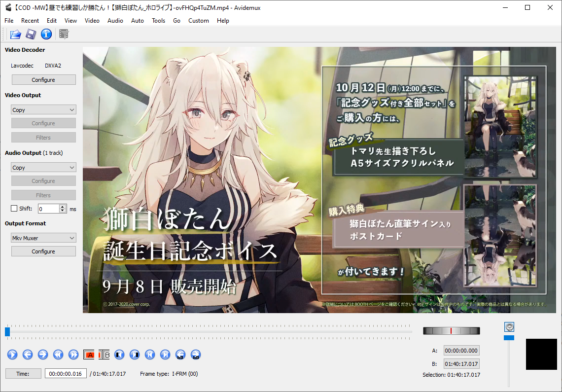Image resolution: width=562 pixels, height=392 pixels.
Task: Go to next frame arrow button
Action: click(x=43, y=355)
